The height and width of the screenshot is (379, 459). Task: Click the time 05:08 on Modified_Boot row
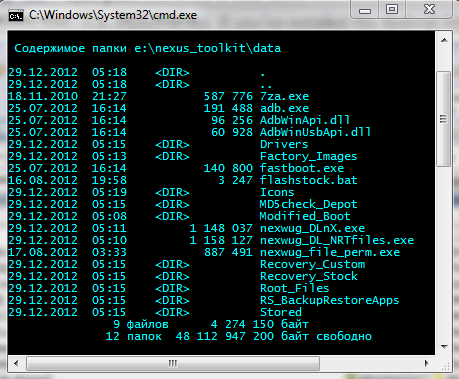109,216
